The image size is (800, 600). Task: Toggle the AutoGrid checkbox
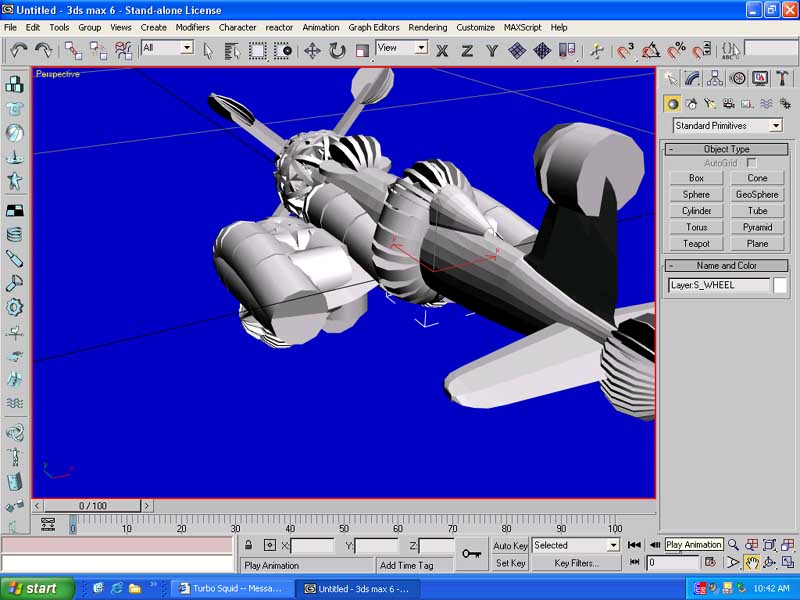click(752, 162)
